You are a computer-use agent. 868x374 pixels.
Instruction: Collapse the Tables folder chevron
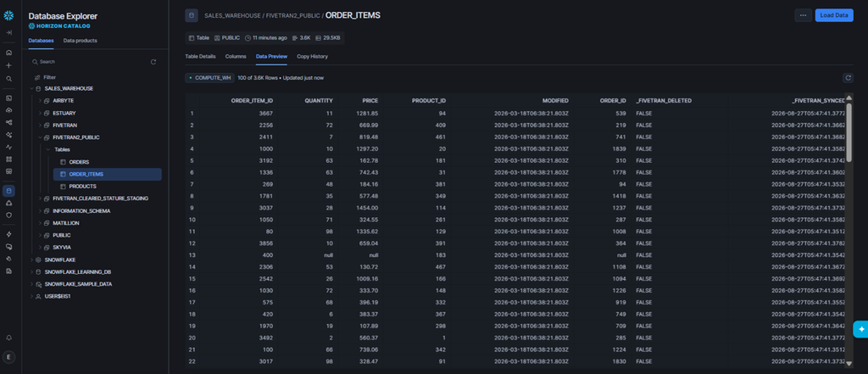(48, 149)
